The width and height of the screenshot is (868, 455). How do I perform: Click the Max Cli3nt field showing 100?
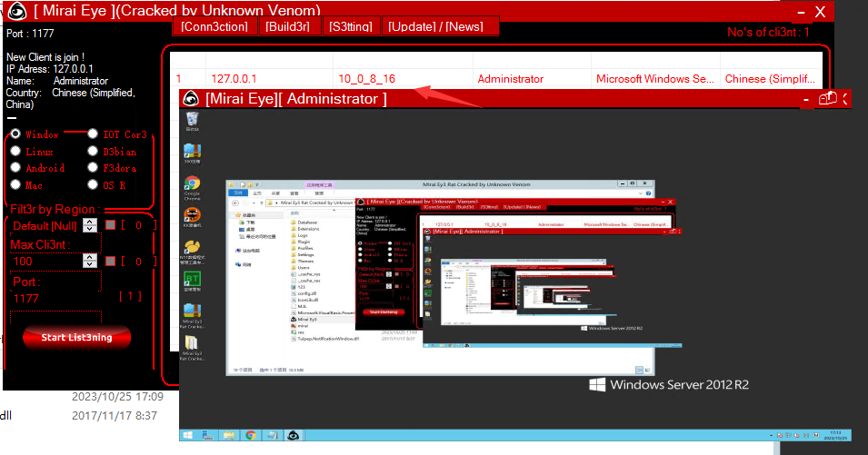coord(47,261)
